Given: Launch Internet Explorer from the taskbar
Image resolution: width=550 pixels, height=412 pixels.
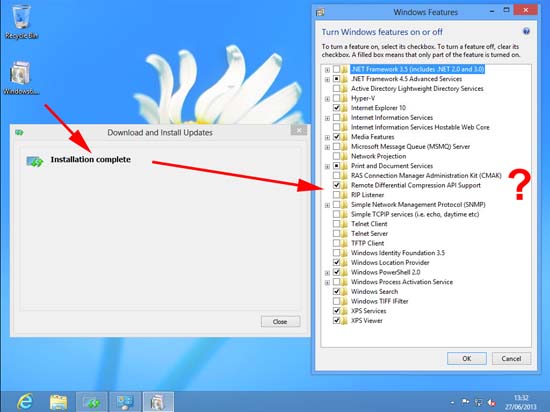Looking at the screenshot, I should (25, 402).
